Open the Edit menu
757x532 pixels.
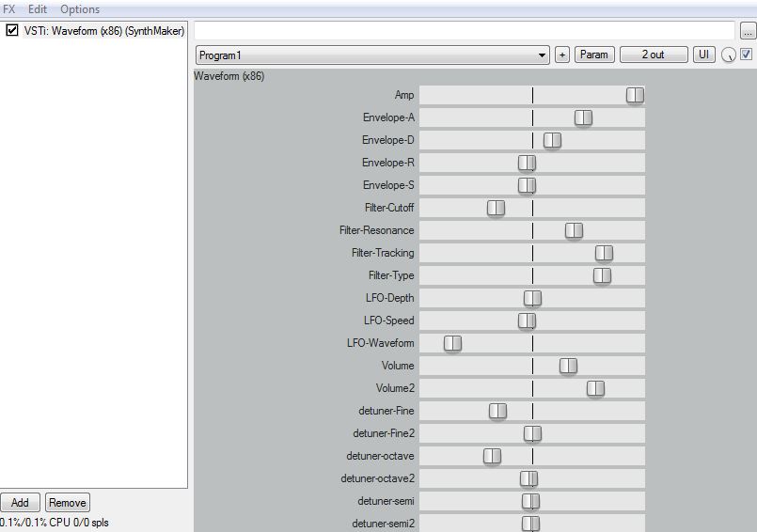coord(38,8)
